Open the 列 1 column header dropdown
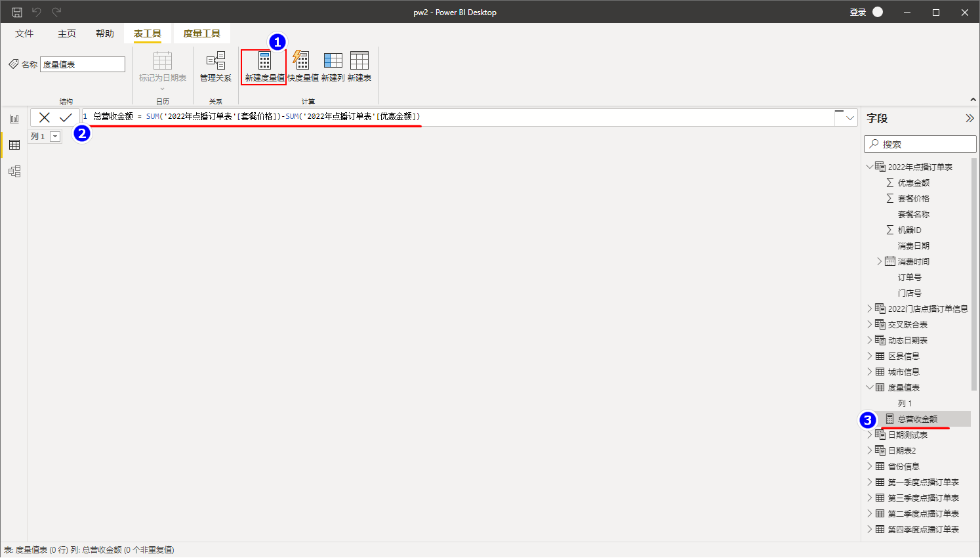Viewport: 980px width, 558px height. pos(55,137)
